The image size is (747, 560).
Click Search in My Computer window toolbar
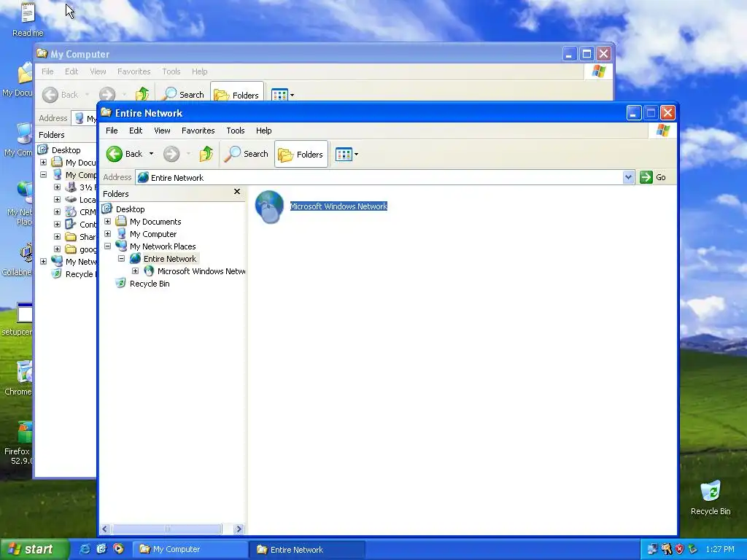click(x=183, y=95)
